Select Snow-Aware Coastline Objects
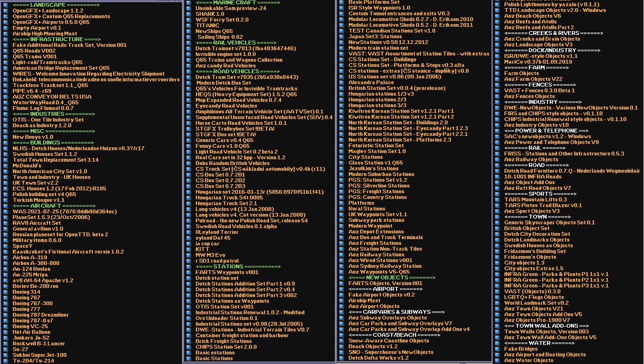644x364 pixels. (x=389, y=341)
